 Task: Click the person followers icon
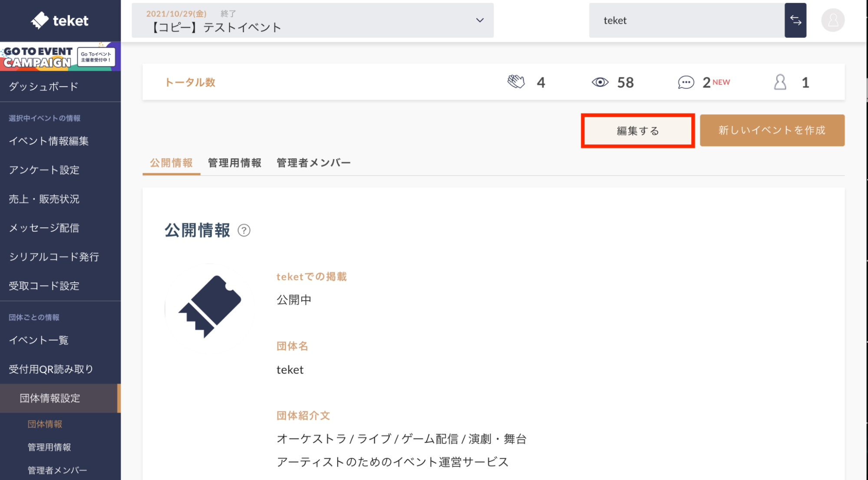pos(780,82)
